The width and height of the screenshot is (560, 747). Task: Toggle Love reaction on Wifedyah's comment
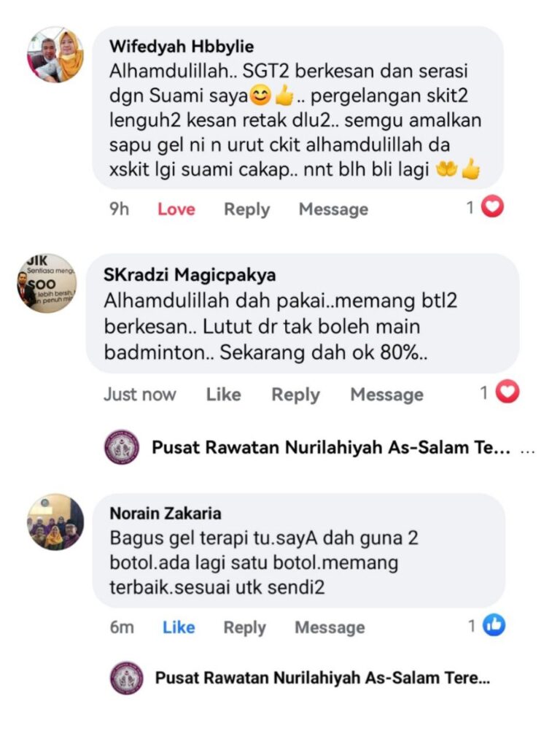[176, 209]
